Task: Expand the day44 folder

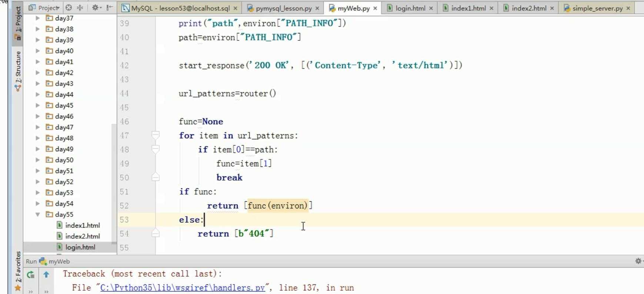Action: point(37,95)
